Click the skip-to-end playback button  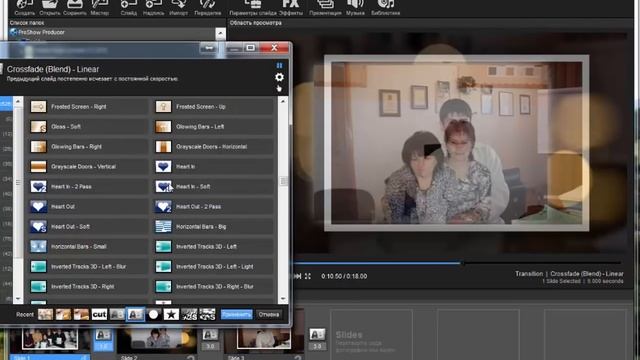pyautogui.click(x=298, y=276)
